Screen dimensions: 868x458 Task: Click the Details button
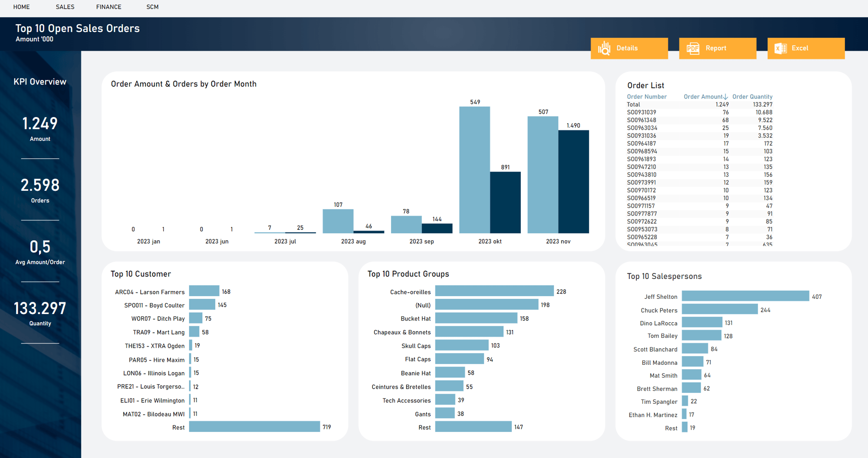[629, 48]
